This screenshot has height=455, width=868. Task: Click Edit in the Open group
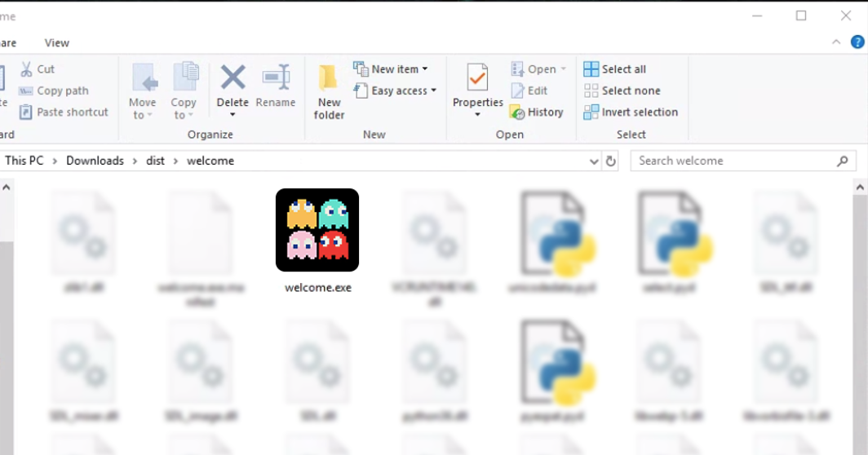pos(529,91)
